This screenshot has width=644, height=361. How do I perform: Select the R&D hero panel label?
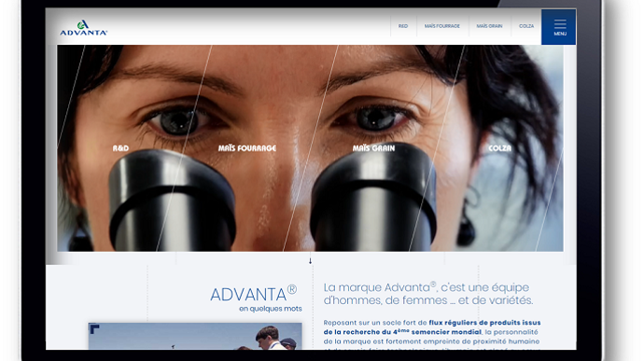click(120, 148)
